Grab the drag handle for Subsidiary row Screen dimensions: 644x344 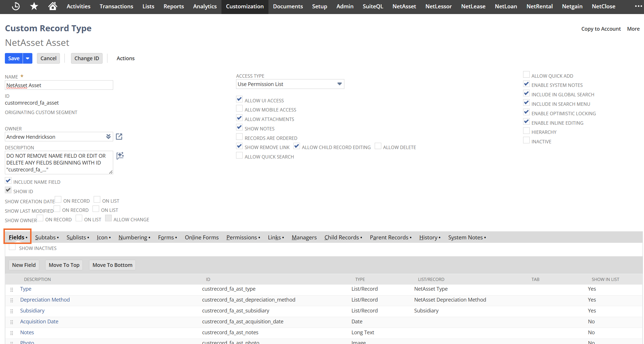12,311
